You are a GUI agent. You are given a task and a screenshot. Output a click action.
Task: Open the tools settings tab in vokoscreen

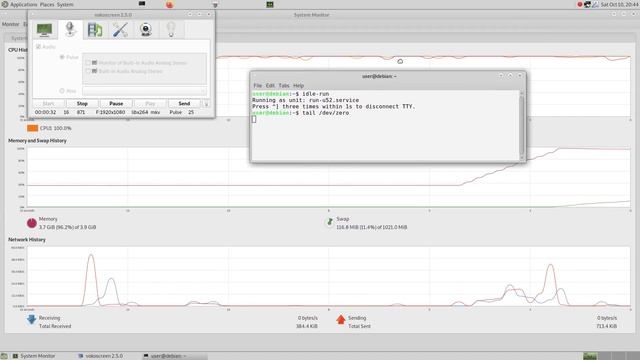click(120, 29)
